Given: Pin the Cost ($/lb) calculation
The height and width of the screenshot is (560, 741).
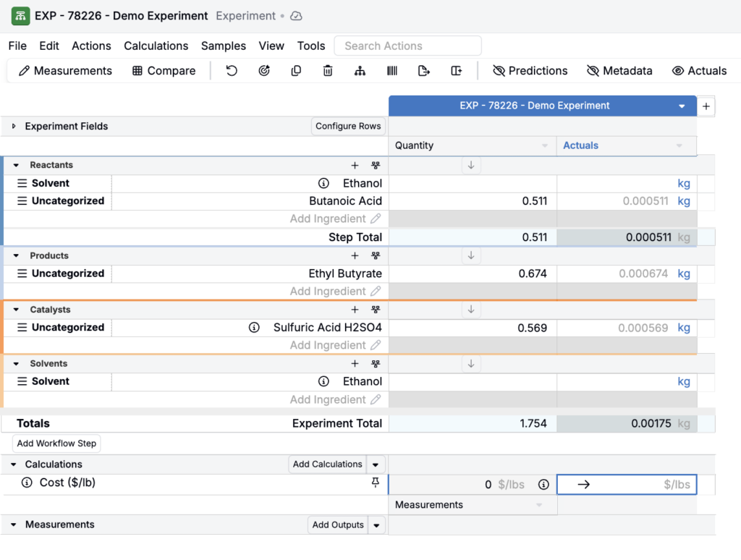Looking at the screenshot, I should (x=376, y=482).
